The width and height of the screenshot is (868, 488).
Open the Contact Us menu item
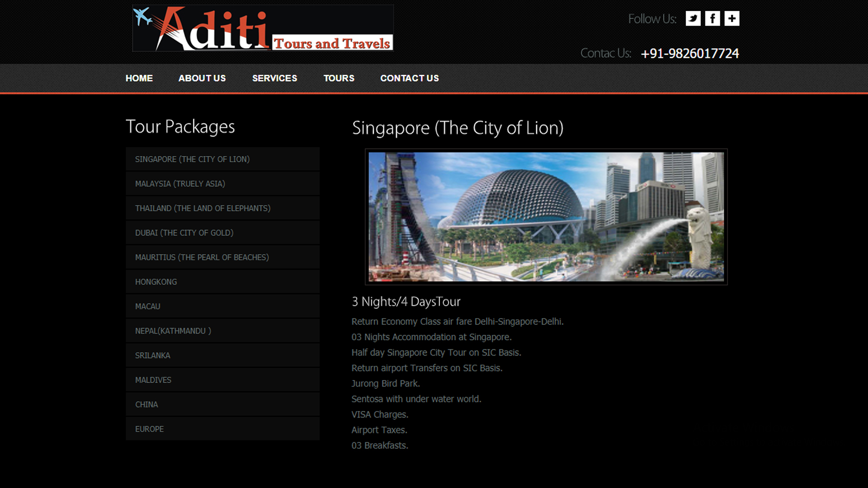410,78
